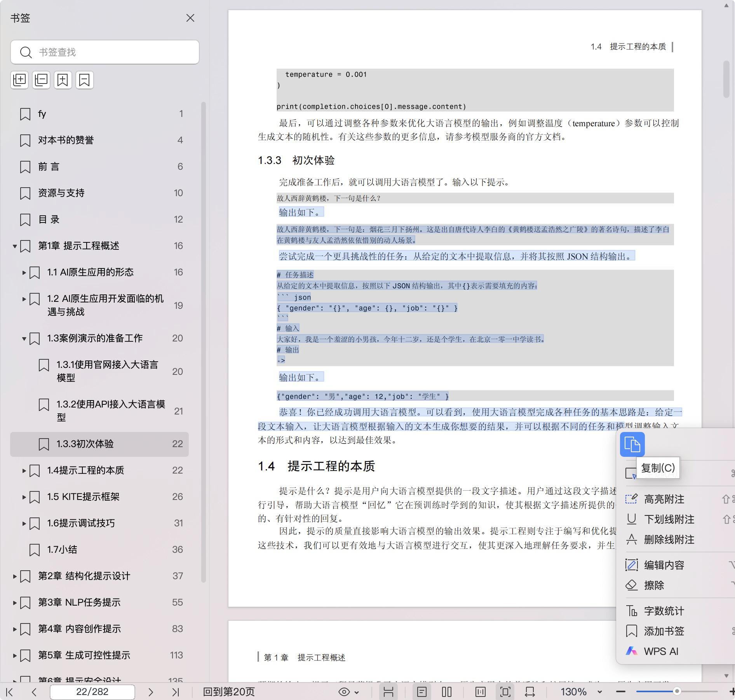
Task: Toggle the eye protection mode icon
Action: [x=344, y=692]
